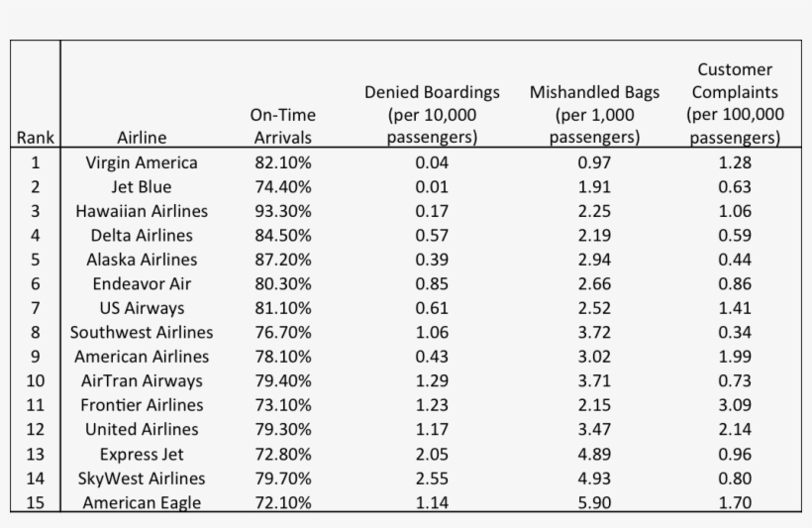
Task: Click the US Airways cell
Action: (142, 308)
